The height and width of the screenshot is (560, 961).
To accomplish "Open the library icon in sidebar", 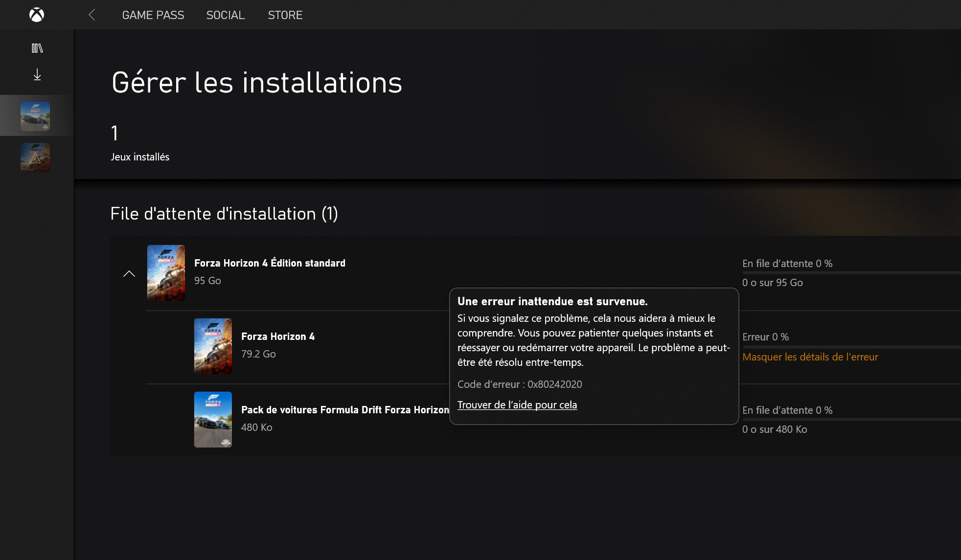I will (x=37, y=48).
